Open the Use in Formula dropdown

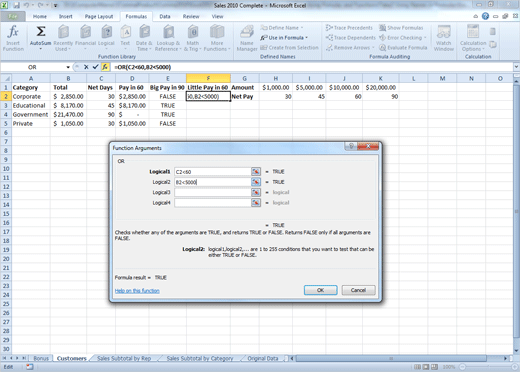(x=284, y=38)
